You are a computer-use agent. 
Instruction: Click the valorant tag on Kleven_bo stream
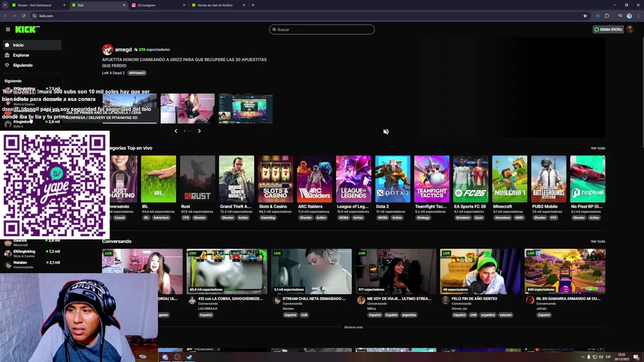point(506,315)
